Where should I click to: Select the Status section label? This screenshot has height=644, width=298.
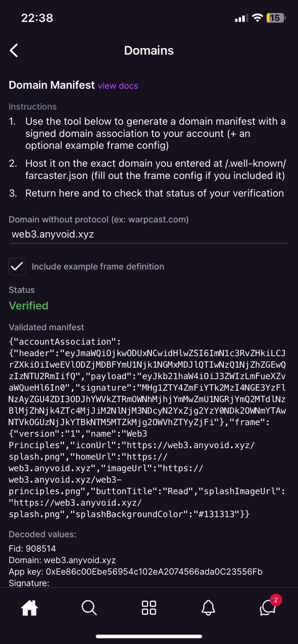point(22,290)
